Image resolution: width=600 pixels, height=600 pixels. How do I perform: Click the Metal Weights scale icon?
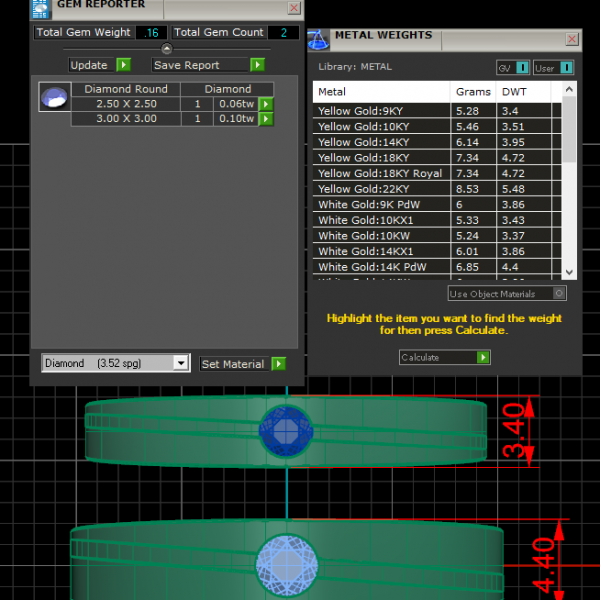pos(318,40)
